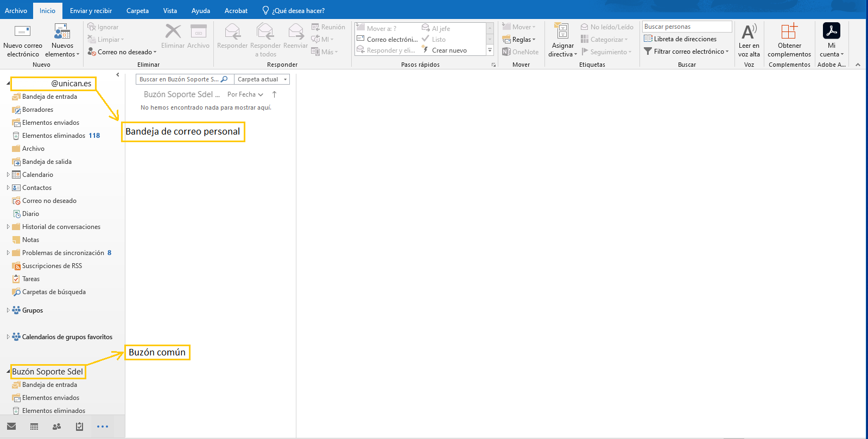Viewport: 868px width, 439px height.
Task: Open the Tareas folder
Action: 31,279
